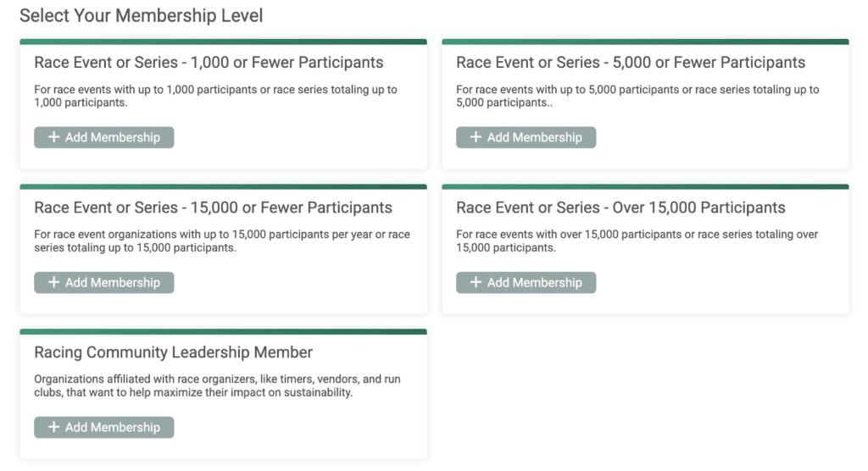This screenshot has height=471, width=868.
Task: Click the description for events with up to 1,000 participants
Action: [x=215, y=96]
